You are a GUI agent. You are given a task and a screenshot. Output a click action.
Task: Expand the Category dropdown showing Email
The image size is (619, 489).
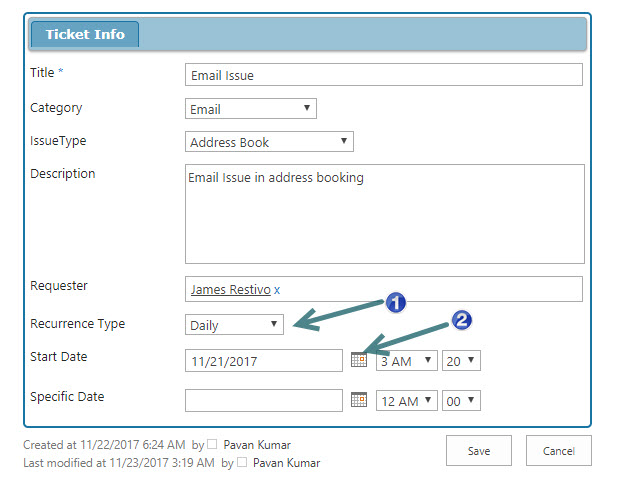click(251, 109)
